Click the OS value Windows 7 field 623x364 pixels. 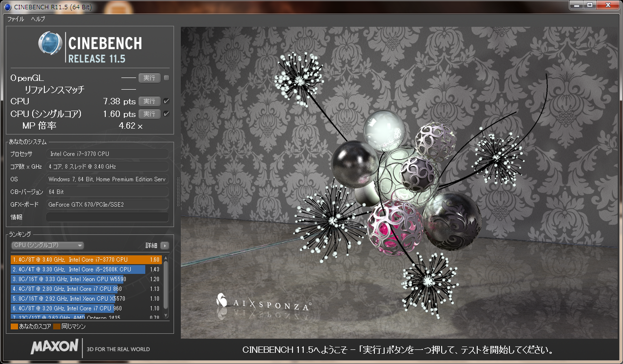107,179
